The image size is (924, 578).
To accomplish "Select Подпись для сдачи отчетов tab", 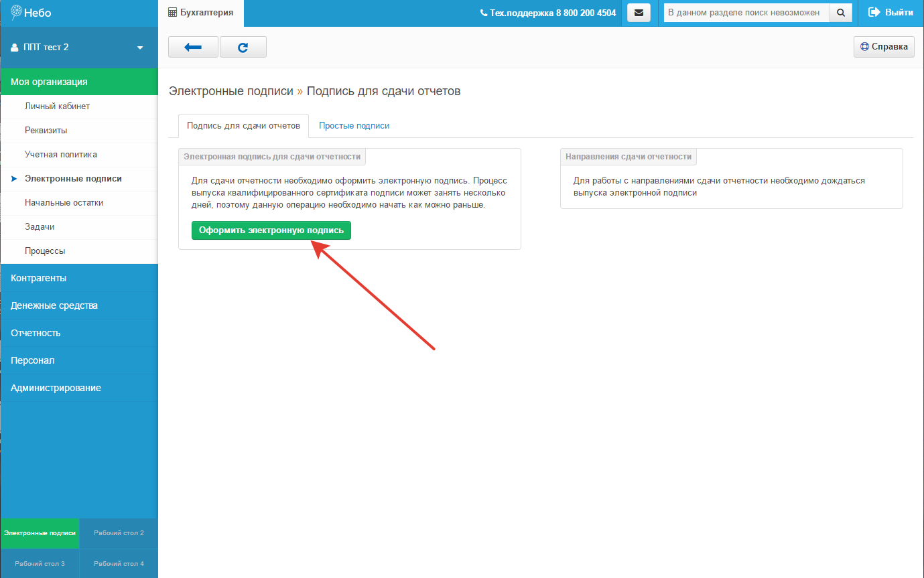I will coord(243,126).
